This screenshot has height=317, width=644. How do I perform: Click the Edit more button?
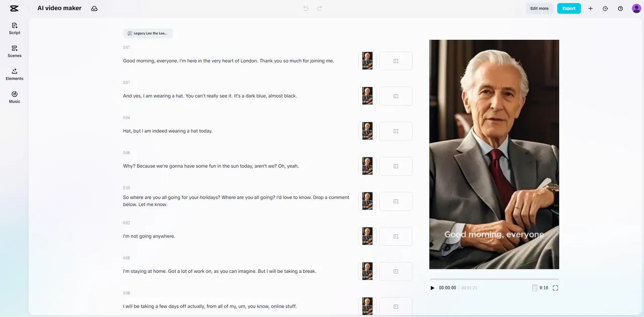pyautogui.click(x=539, y=9)
